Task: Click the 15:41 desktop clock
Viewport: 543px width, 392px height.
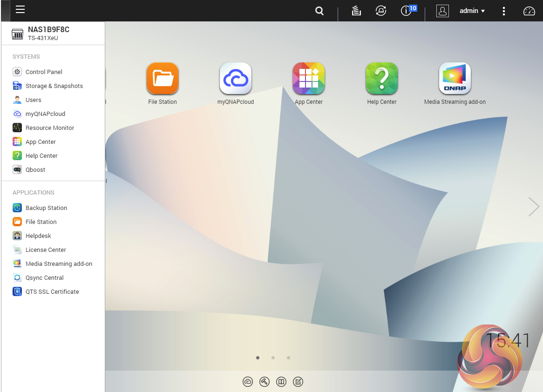Action: coord(508,340)
